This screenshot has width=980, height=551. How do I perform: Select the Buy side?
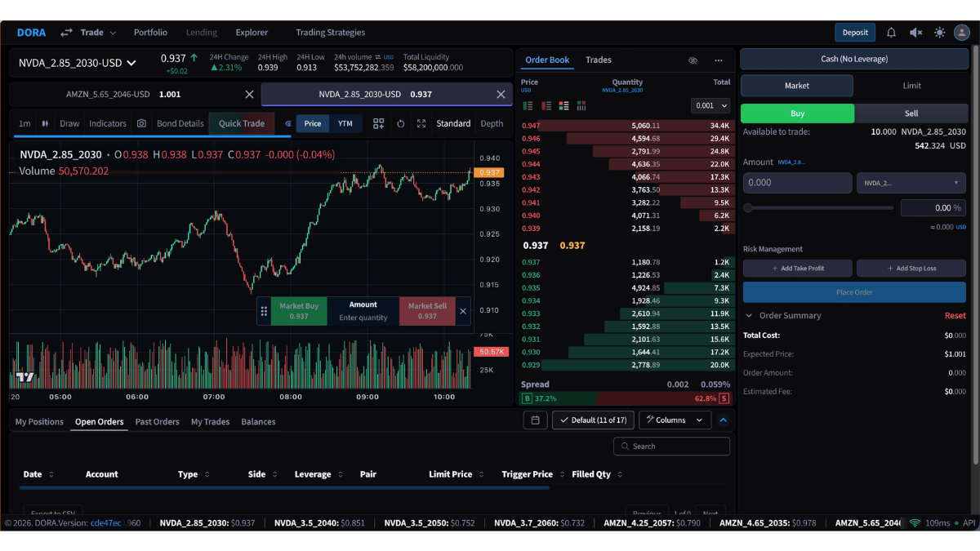point(797,113)
